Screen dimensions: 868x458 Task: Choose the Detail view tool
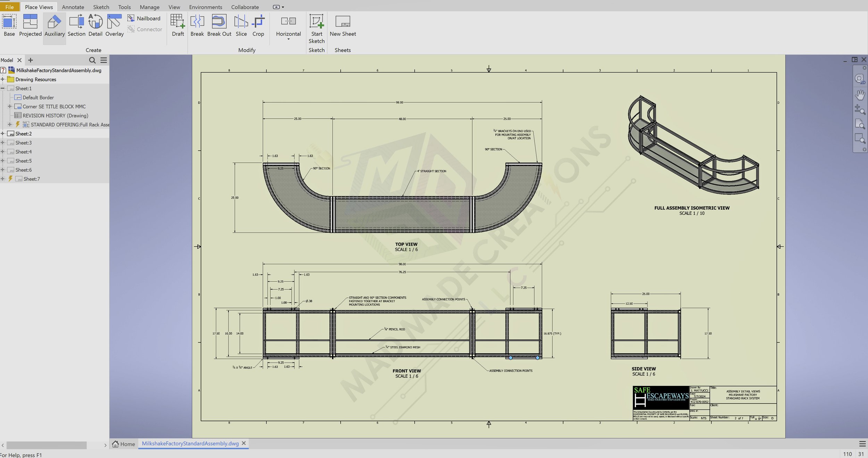(95, 25)
